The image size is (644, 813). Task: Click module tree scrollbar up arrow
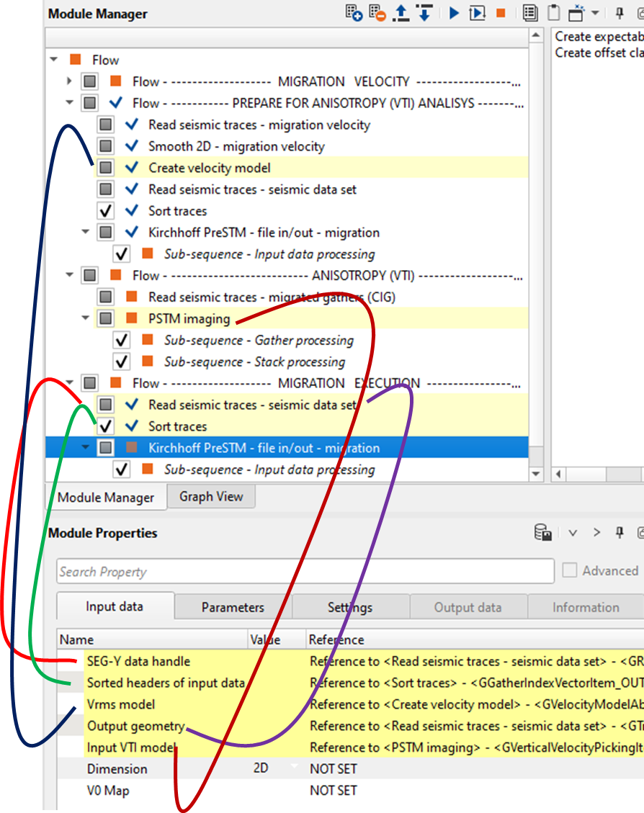point(536,36)
